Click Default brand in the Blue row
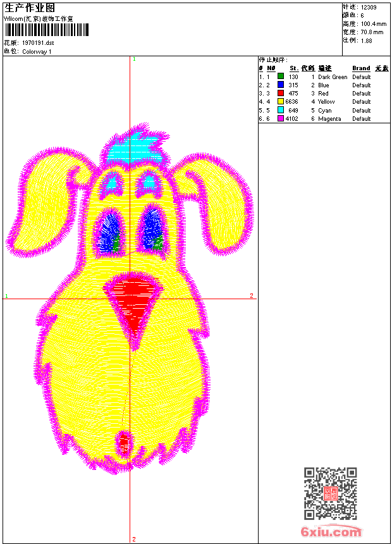This screenshot has height=544, width=392. pyautogui.click(x=362, y=85)
